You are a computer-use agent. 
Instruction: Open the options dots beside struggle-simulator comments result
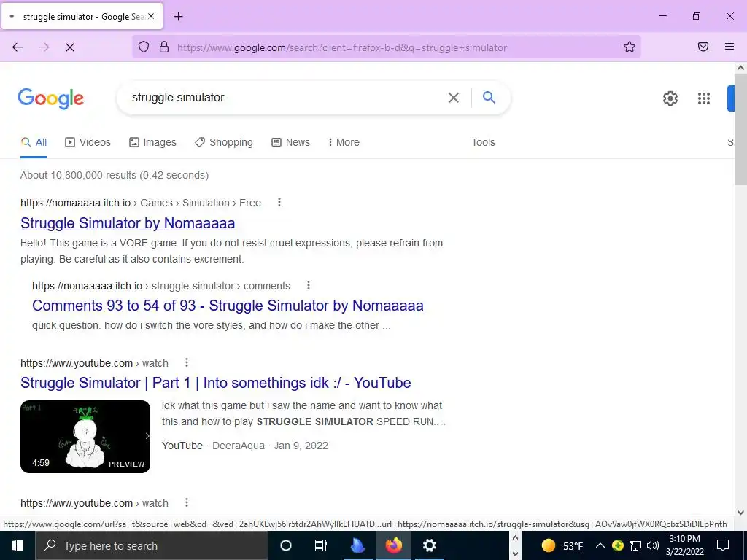coord(309,285)
